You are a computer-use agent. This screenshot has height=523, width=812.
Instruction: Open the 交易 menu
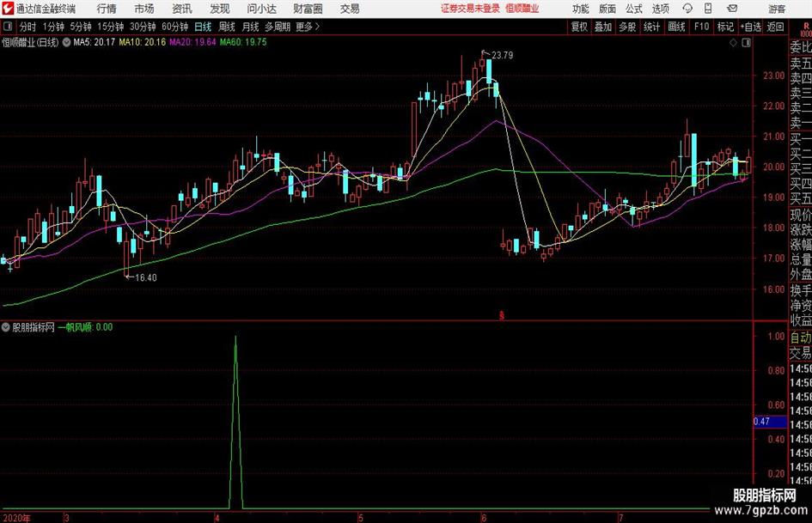pos(350,9)
